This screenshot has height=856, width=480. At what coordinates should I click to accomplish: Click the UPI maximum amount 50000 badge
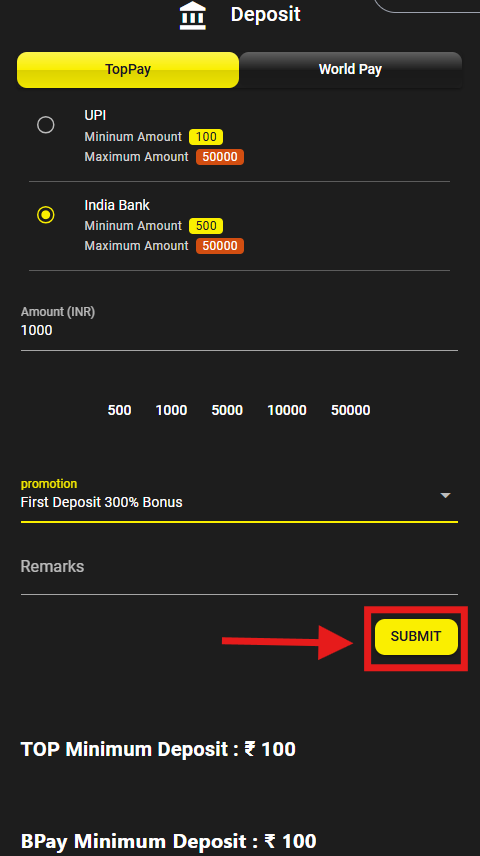220,157
